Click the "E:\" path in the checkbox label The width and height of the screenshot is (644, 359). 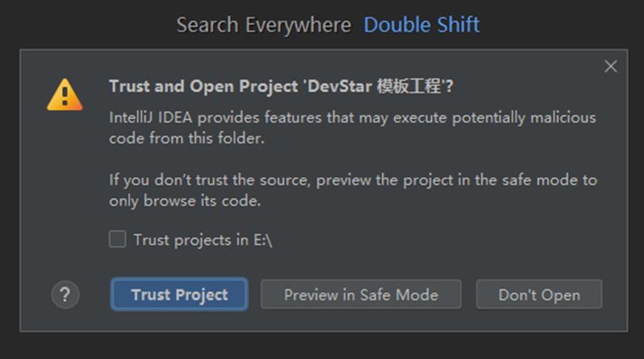click(x=262, y=240)
